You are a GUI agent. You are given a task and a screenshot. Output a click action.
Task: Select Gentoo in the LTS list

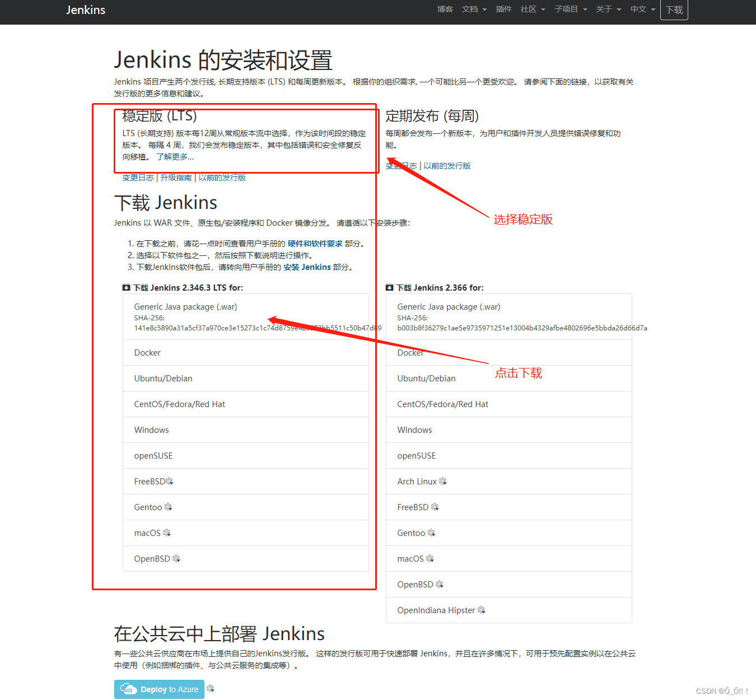click(x=246, y=507)
